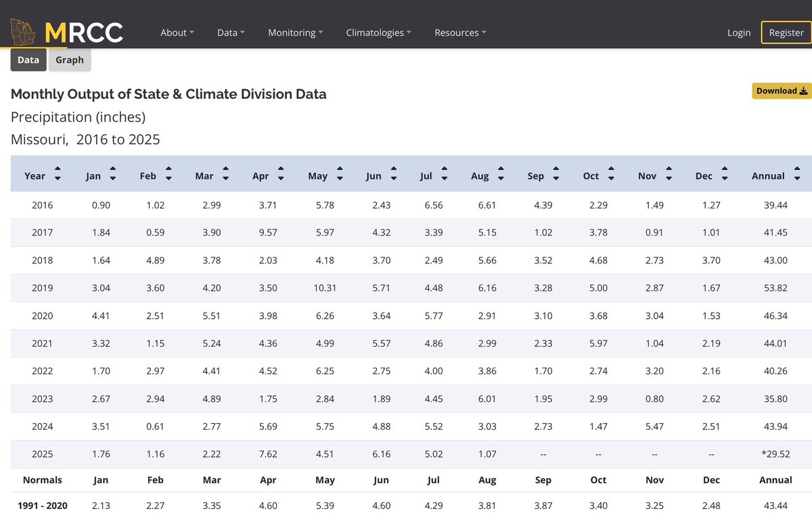Screen dimensions: 812x532
Task: Expand the Climatologies menu
Action: (x=378, y=32)
